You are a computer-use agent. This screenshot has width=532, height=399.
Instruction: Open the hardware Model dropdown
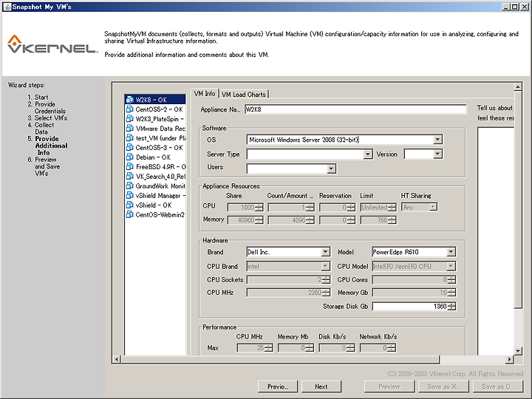coord(451,252)
